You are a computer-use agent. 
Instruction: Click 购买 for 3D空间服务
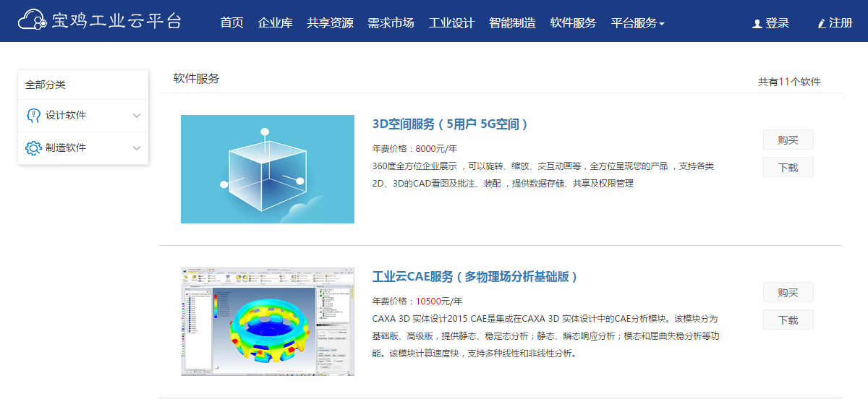click(x=788, y=140)
